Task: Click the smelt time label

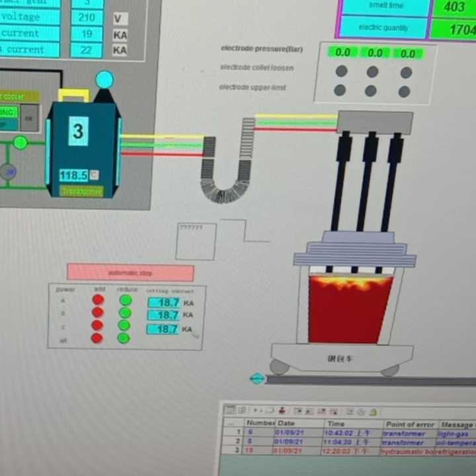Action: tap(386, 6)
